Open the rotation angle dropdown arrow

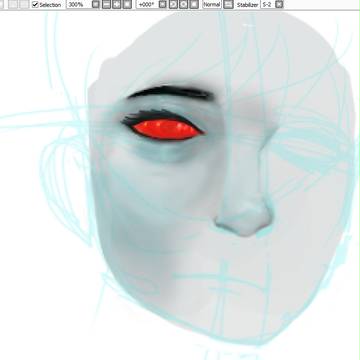[x=162, y=5]
